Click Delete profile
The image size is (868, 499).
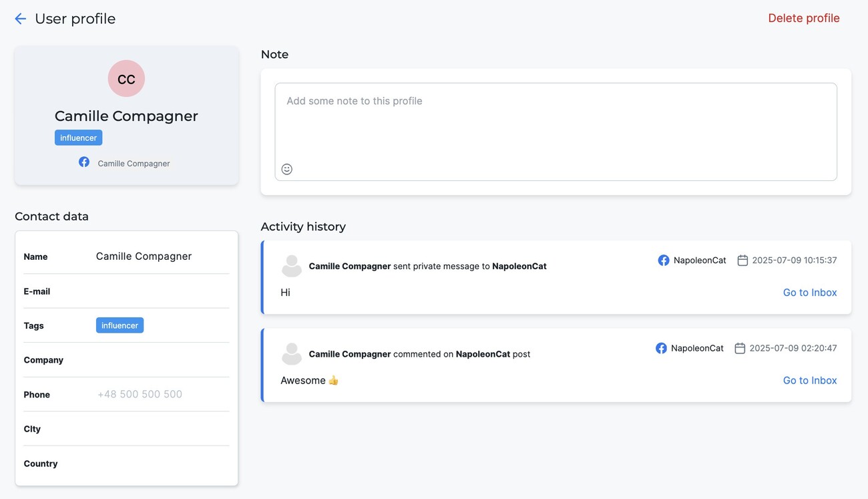803,18
